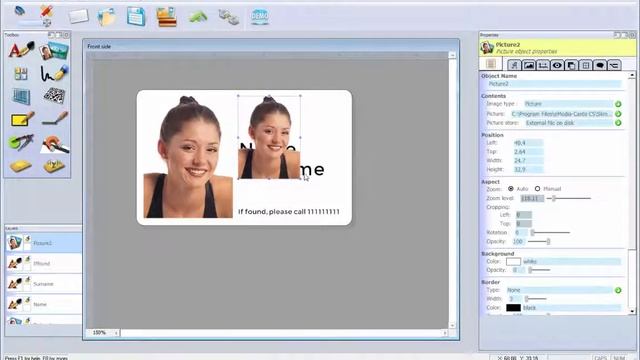Open the Picture path green arrow button
Viewport: 640px width, 360px height.
click(x=618, y=114)
